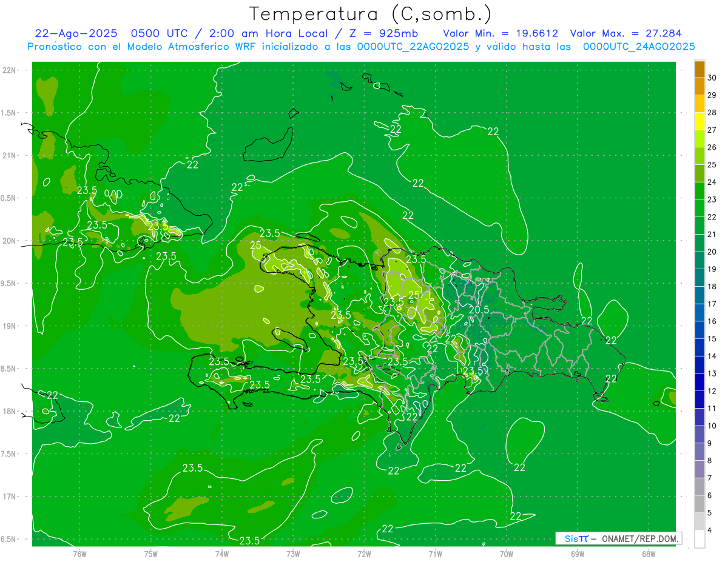Click the "74W" longitude axis label

click(x=222, y=554)
